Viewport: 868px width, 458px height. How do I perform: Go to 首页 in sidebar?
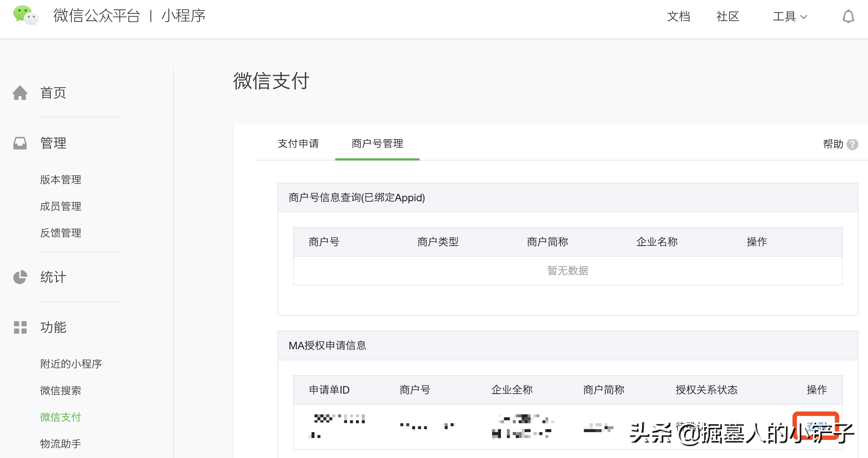tap(53, 93)
